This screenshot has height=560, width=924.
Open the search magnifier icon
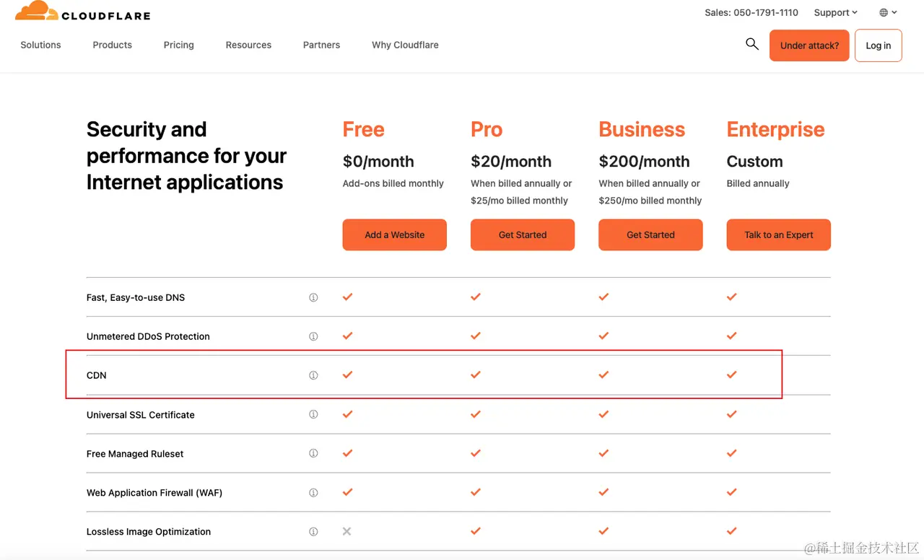pyautogui.click(x=752, y=44)
